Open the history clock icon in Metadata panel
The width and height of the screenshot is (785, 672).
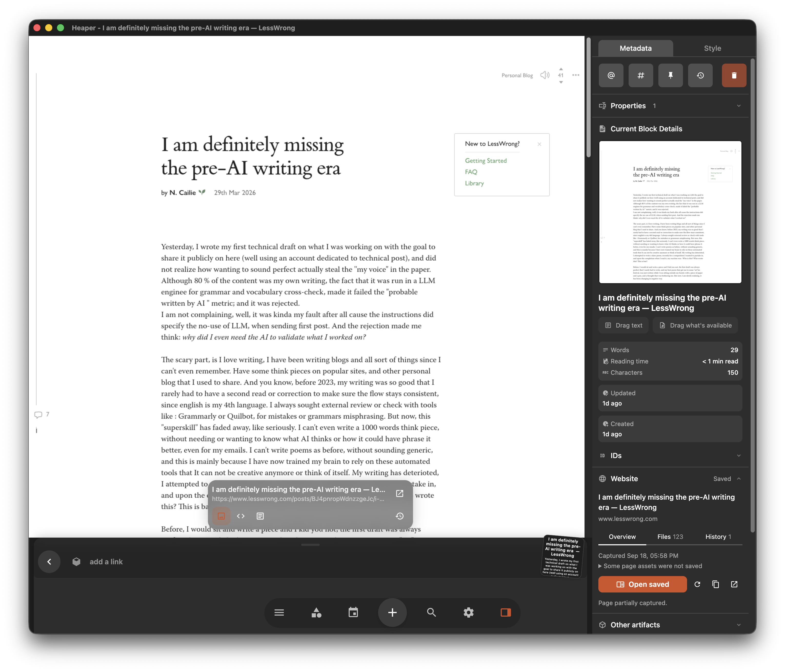point(700,75)
